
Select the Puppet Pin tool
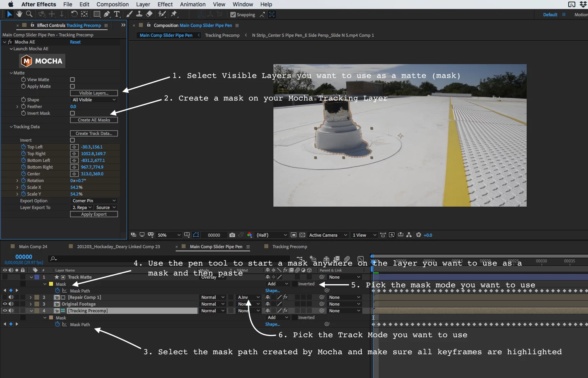pos(174,14)
